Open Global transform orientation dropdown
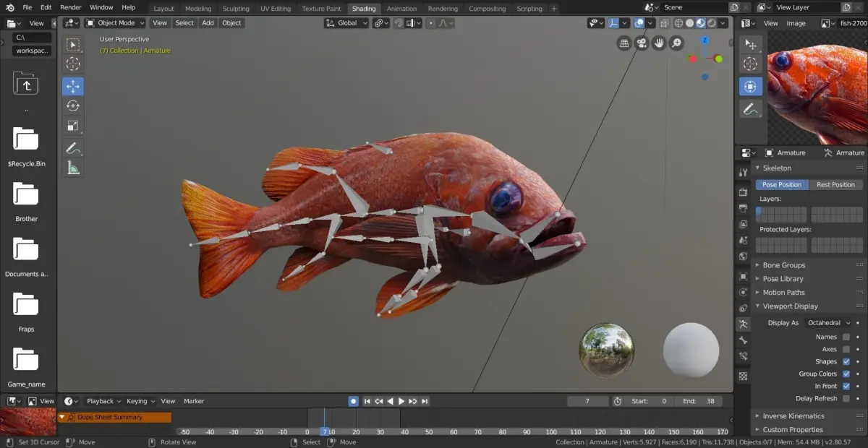 [347, 22]
